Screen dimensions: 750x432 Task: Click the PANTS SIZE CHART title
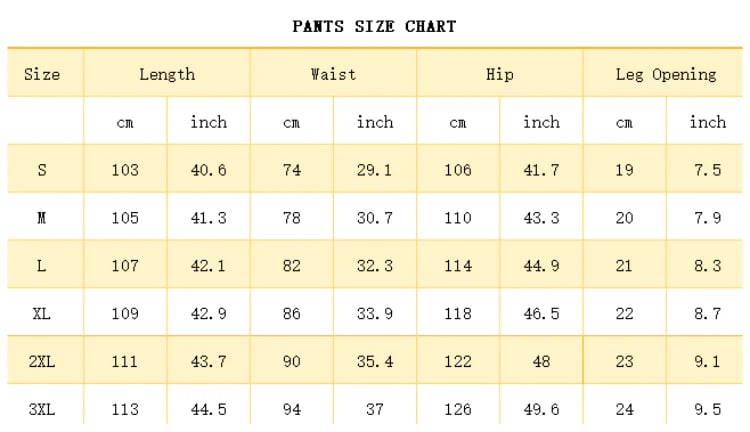point(374,26)
